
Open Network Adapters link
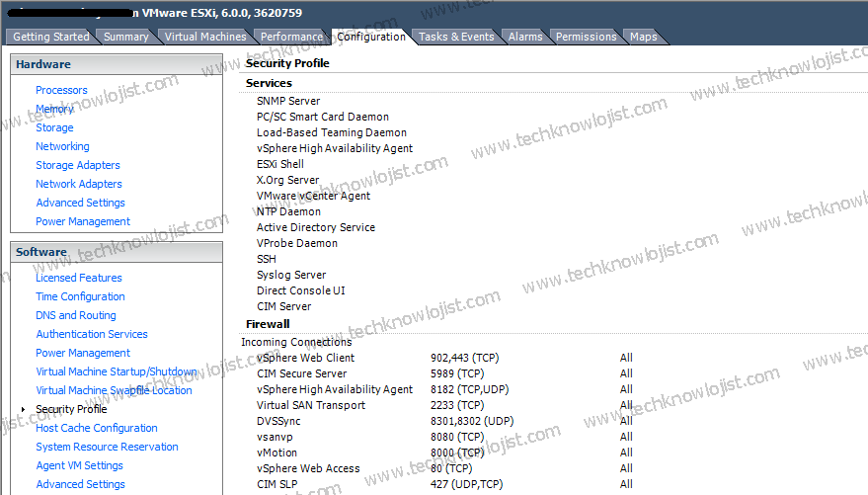tap(79, 184)
